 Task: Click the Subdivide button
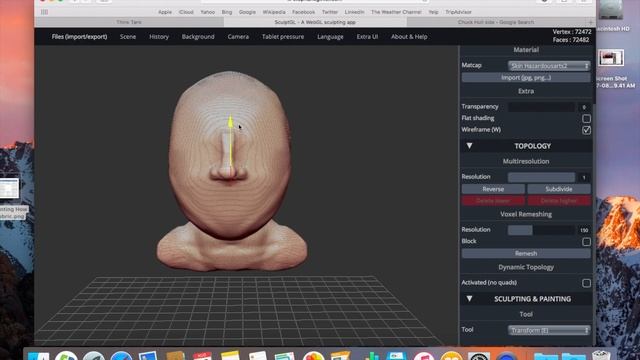tap(559, 189)
